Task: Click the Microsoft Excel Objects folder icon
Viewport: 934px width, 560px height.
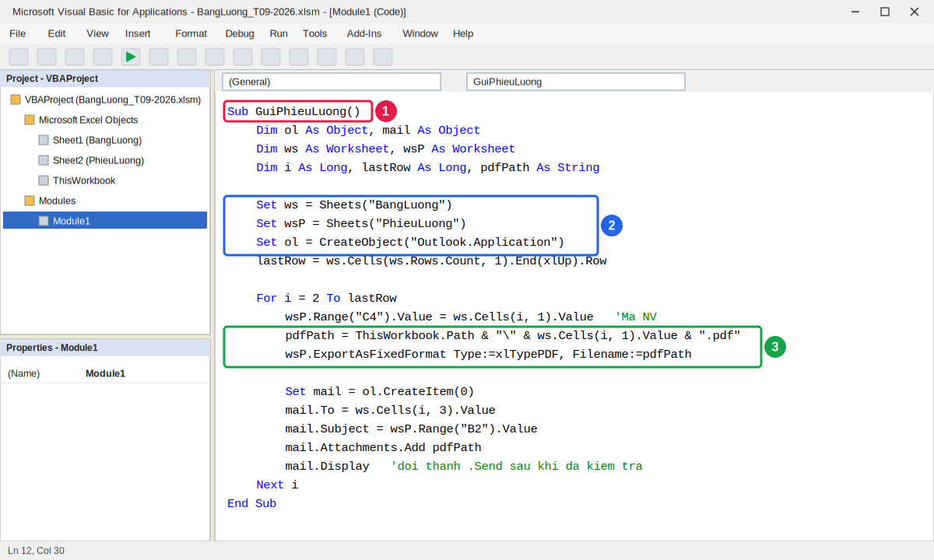Action: [x=30, y=120]
